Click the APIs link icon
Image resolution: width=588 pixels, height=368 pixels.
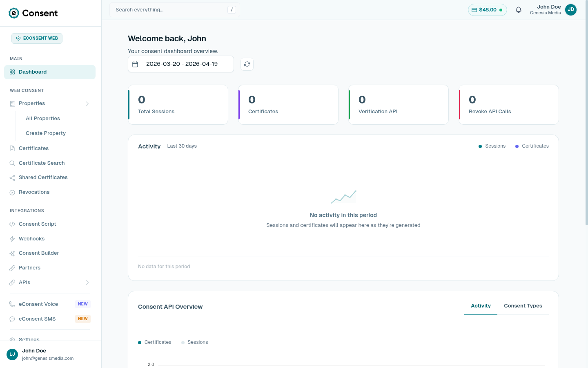tap(12, 283)
